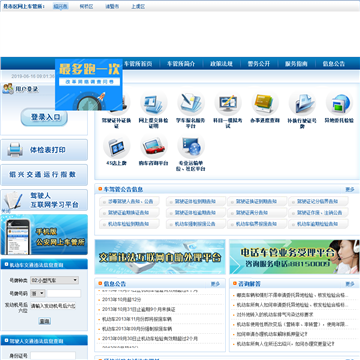
Task: Open the 涉毒驾驶人告知、公告 announcement button
Action: point(129,201)
